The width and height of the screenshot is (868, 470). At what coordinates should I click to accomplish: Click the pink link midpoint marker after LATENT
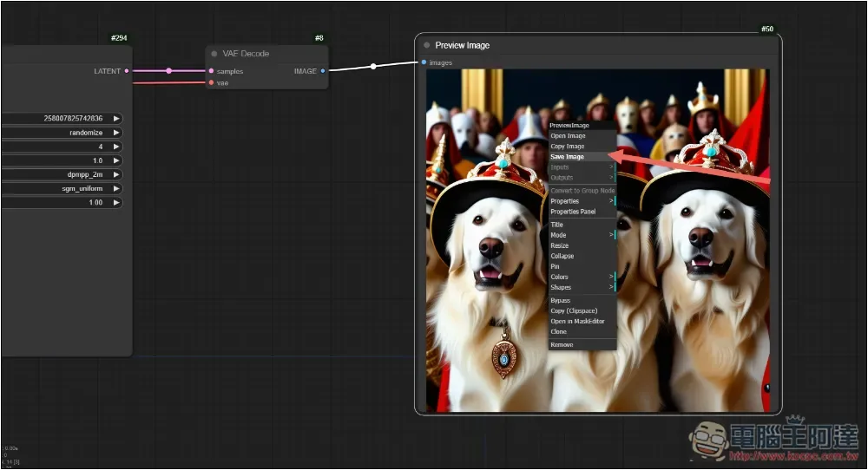pos(169,71)
